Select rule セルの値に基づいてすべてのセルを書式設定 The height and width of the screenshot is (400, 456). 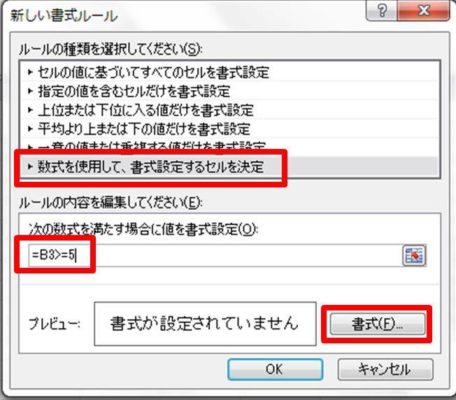(x=229, y=72)
